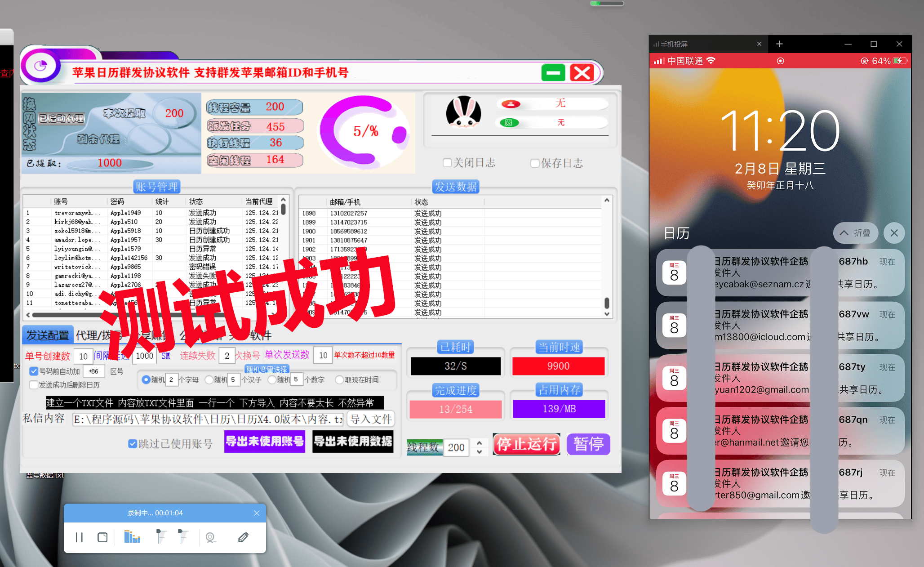Select the 取现在时间 radio button

click(339, 379)
